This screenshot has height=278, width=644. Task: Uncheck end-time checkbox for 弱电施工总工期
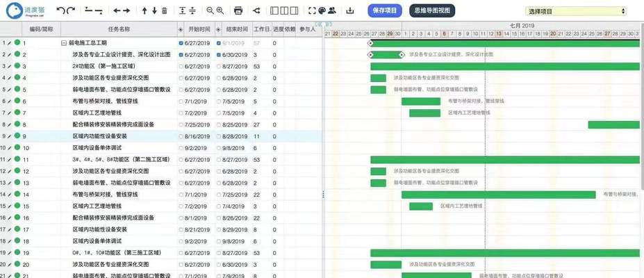219,42
